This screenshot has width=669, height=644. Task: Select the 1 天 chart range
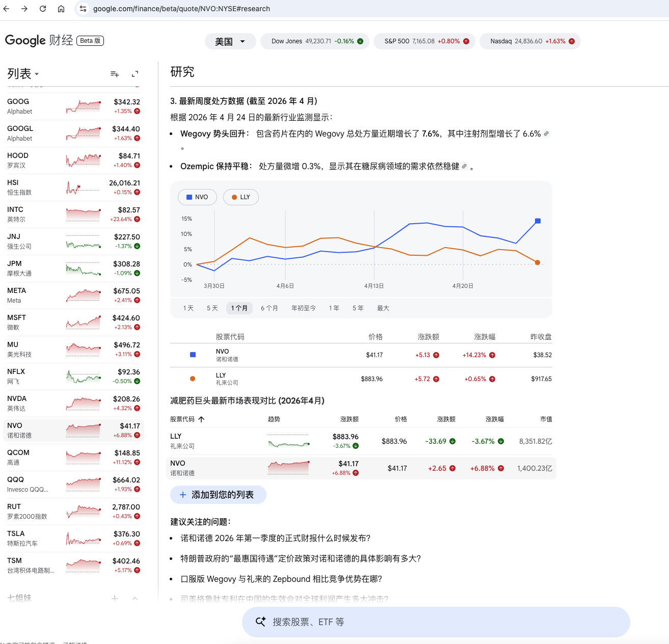coord(189,308)
